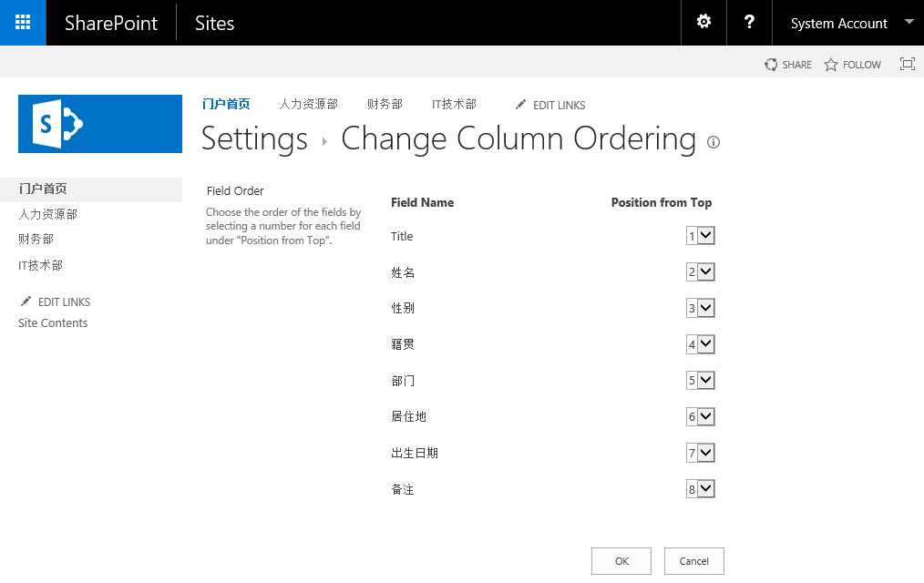Open the settings gear menu
Viewport: 924px width, 583px height.
(703, 23)
